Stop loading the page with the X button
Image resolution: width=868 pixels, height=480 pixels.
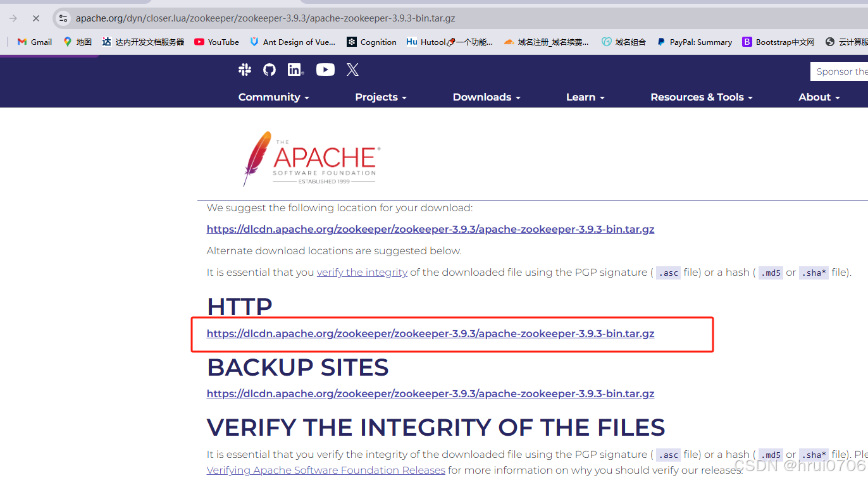coord(36,18)
